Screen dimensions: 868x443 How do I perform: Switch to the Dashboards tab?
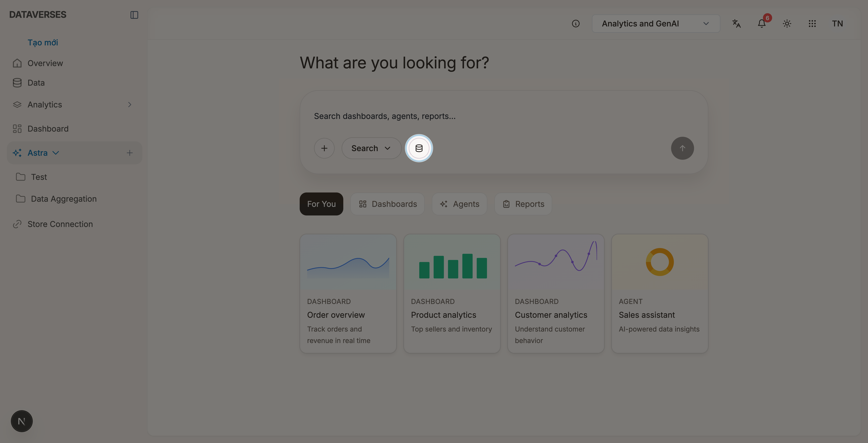(x=387, y=204)
